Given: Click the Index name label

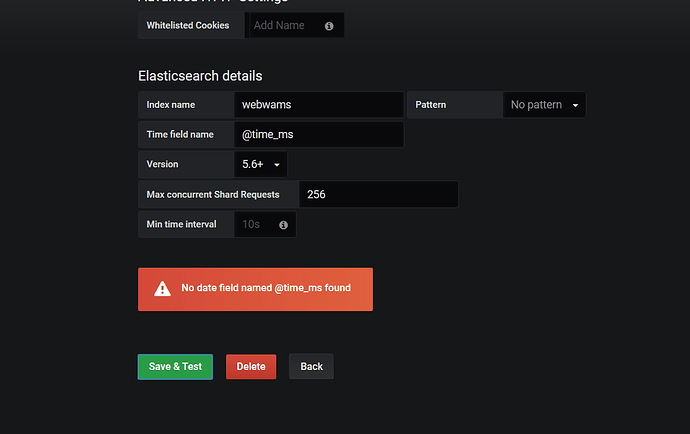Looking at the screenshot, I should [x=171, y=105].
